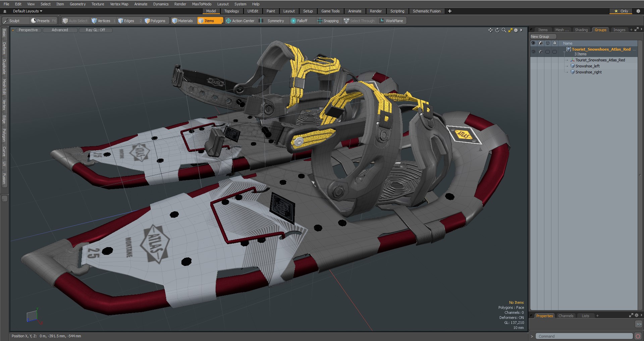Screen dimensions: 644x341
Task: Switch to the UVEdit layout tab
Action: (x=253, y=11)
